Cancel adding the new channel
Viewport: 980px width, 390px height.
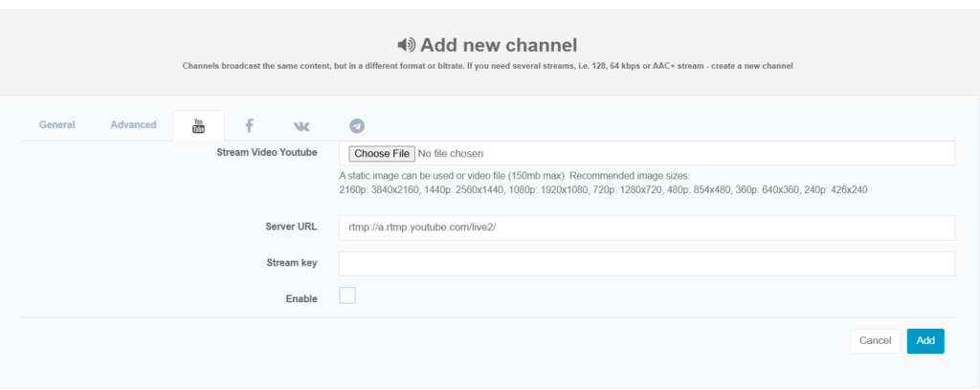[x=875, y=340]
